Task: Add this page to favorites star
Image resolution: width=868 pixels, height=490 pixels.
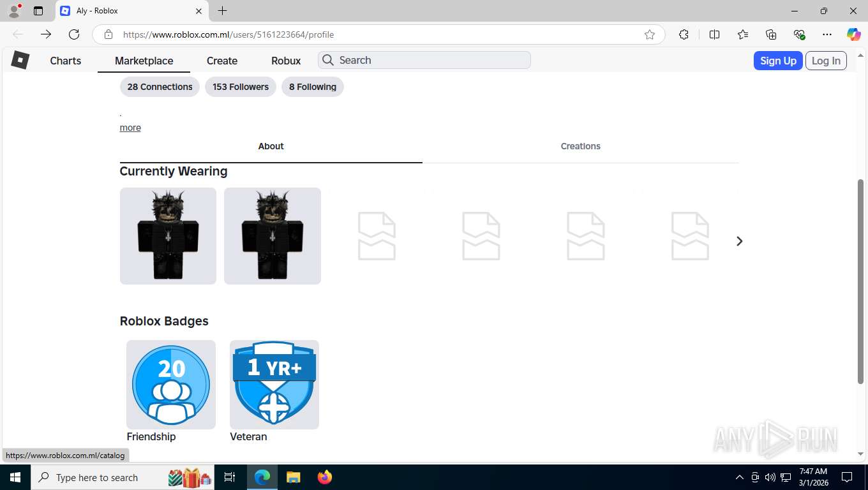Action: tap(650, 34)
